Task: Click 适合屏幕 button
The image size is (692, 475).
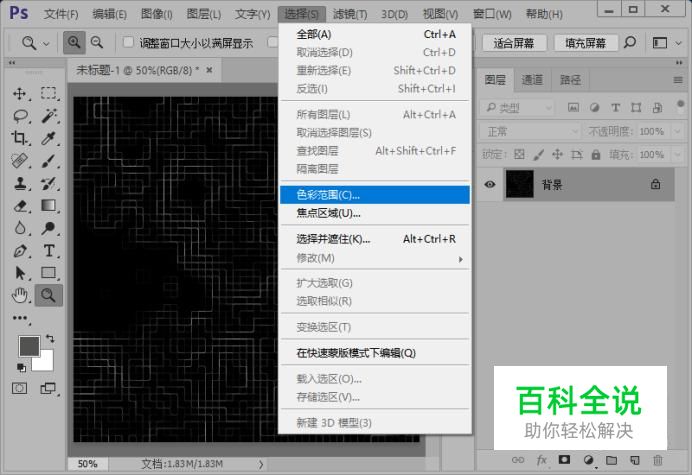Action: (x=514, y=43)
